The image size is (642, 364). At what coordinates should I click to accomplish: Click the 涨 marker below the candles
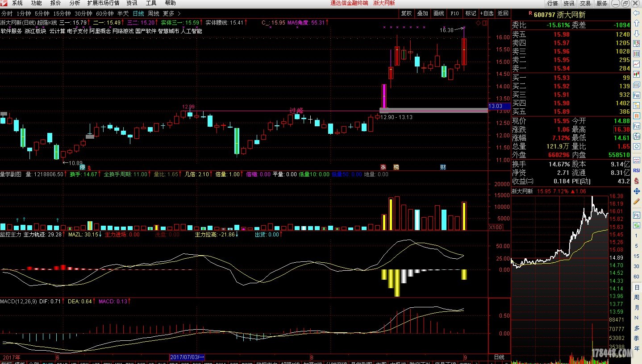[x=383, y=167]
